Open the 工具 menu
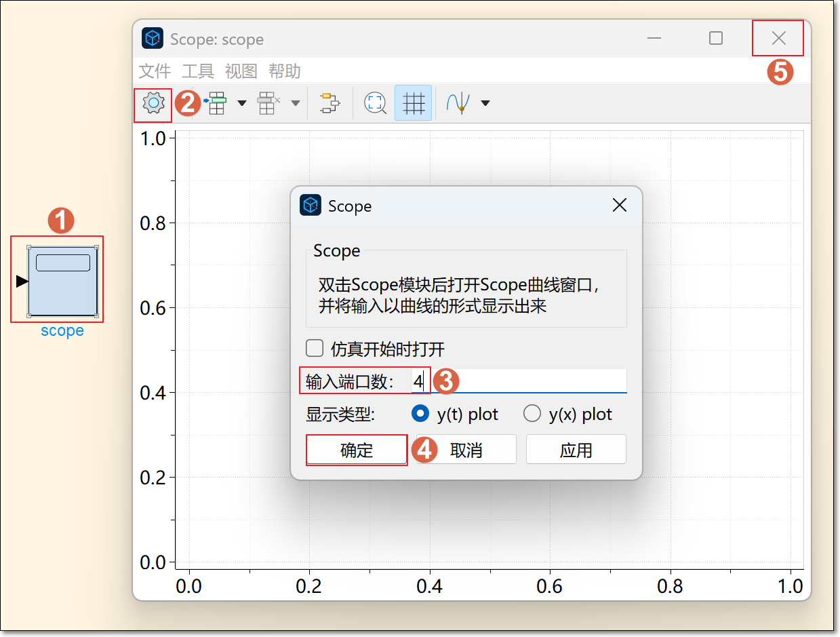This screenshot has width=840, height=637. (198, 71)
